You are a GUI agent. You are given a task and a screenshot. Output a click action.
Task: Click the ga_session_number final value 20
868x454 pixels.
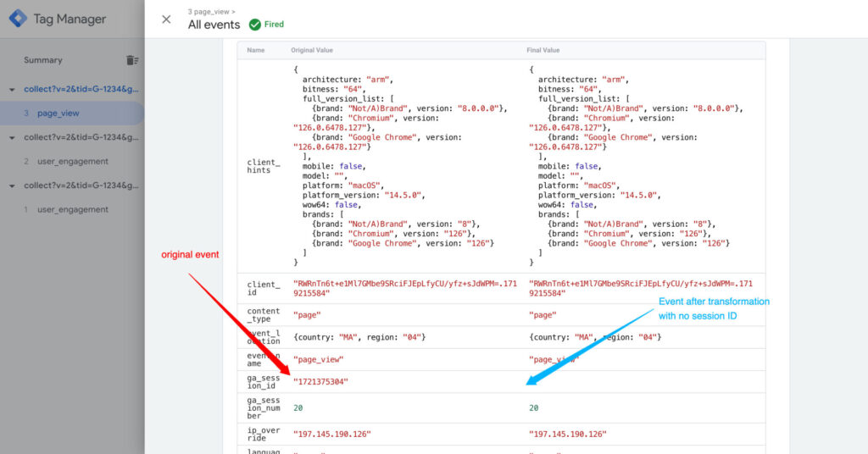(534, 407)
